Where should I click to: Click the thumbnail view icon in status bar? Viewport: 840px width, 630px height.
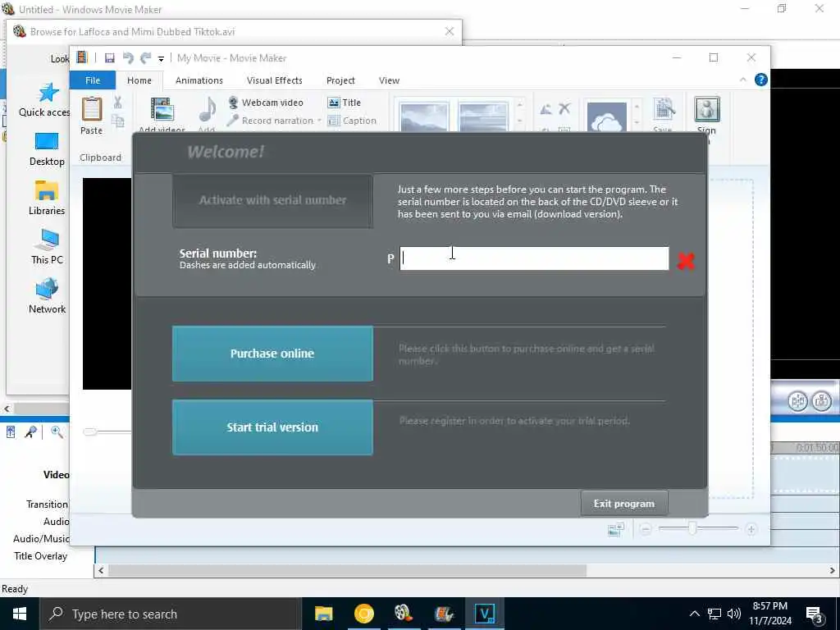click(616, 529)
